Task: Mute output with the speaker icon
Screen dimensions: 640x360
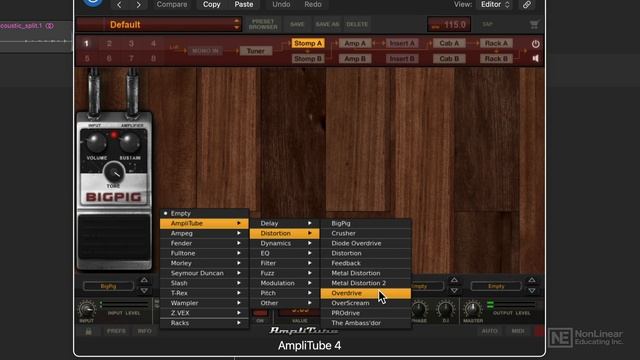Action: (536, 58)
